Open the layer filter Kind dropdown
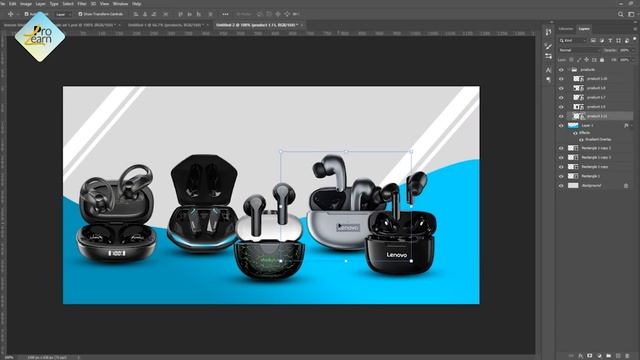The height and width of the screenshot is (360, 640). click(x=573, y=40)
